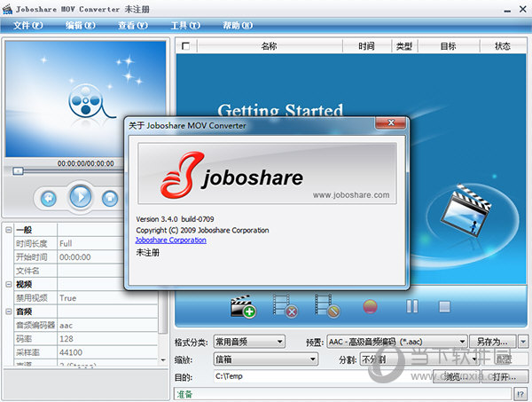The width and height of the screenshot is (532, 402).
Task: Collapse the 一般 property group
Action: (9, 230)
